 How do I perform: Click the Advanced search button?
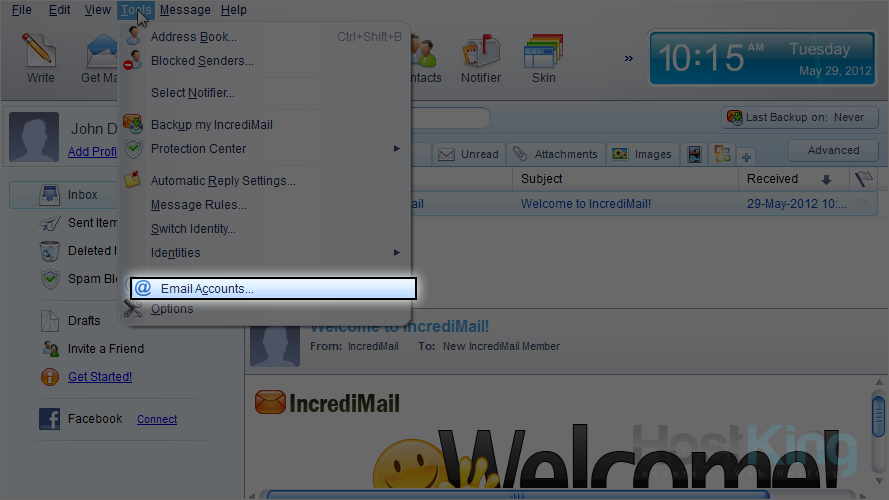point(833,150)
